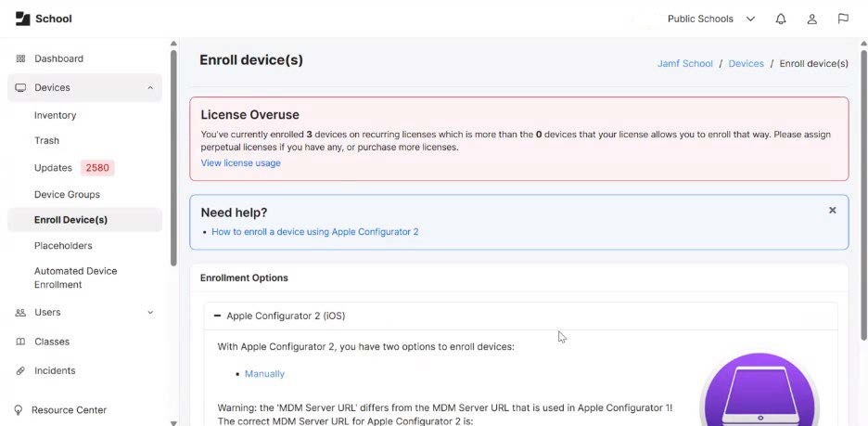The image size is (868, 426).
Task: Click the flag icon in header
Action: point(843,19)
